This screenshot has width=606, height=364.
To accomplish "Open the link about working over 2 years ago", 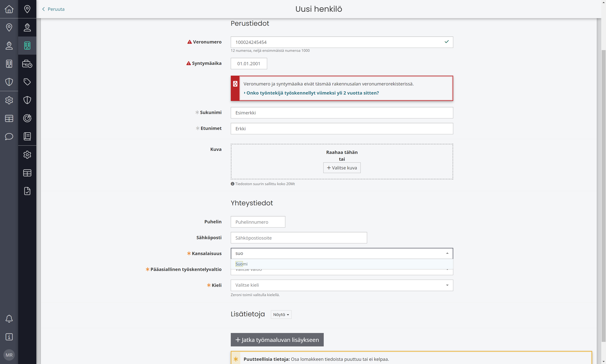I will pyautogui.click(x=312, y=93).
